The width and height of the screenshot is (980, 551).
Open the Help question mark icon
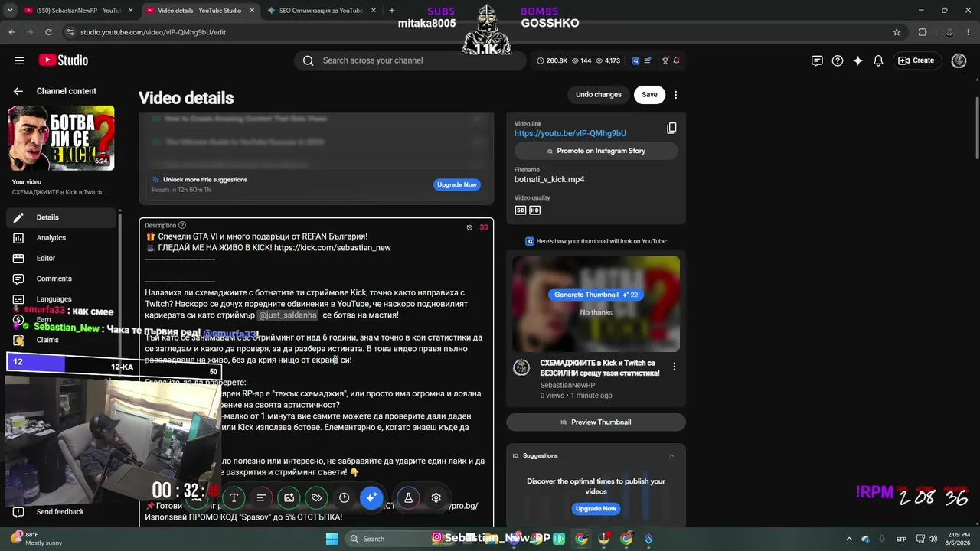click(x=838, y=60)
